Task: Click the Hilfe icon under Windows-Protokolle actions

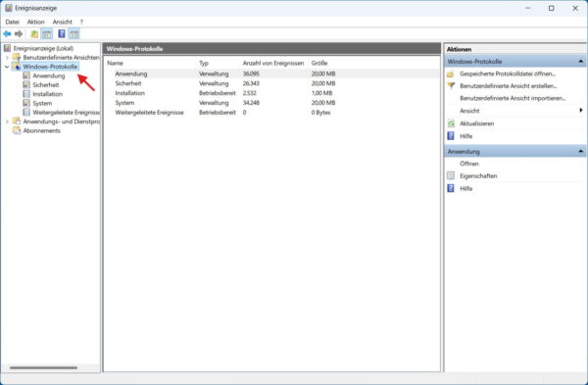Action: (451, 136)
